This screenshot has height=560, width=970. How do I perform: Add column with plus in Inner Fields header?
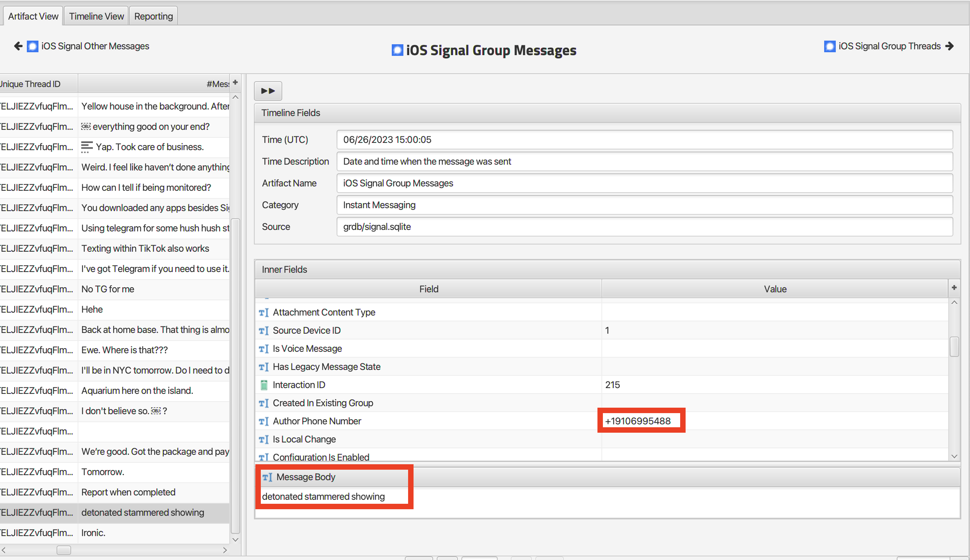tap(954, 288)
